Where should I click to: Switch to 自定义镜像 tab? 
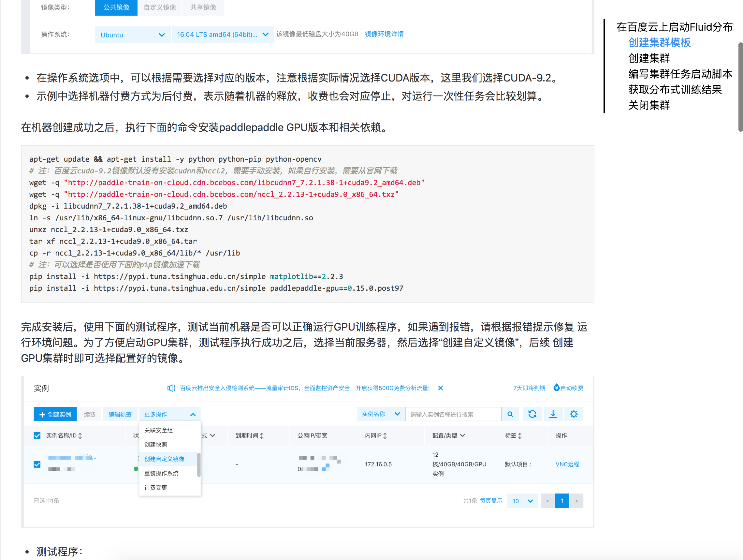160,7
